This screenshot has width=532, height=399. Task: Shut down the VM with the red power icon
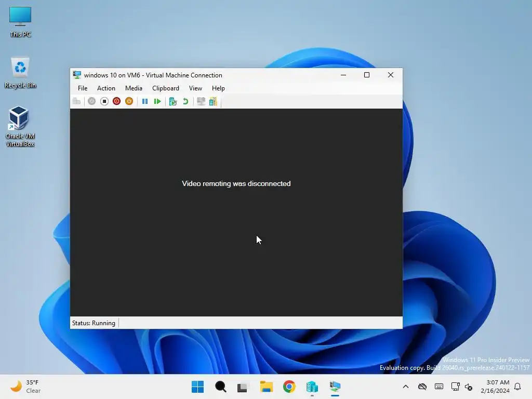[117, 101]
